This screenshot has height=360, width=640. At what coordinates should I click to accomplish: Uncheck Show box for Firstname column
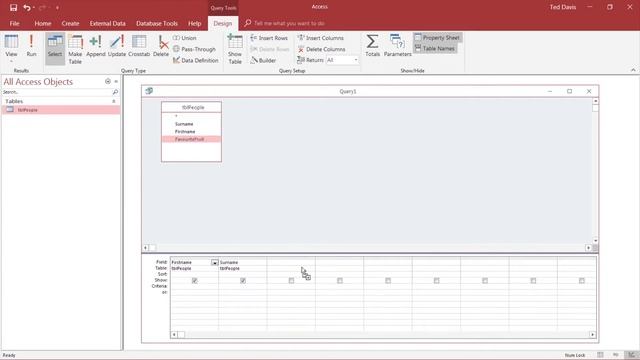click(x=195, y=281)
